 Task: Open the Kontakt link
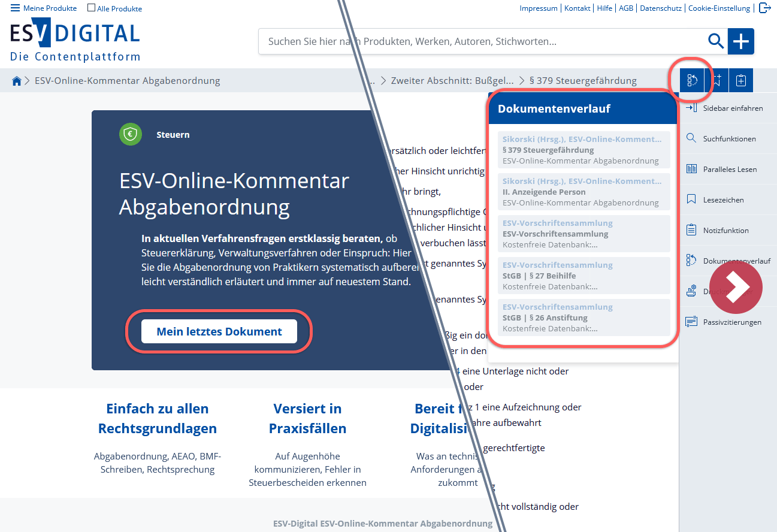(x=577, y=8)
